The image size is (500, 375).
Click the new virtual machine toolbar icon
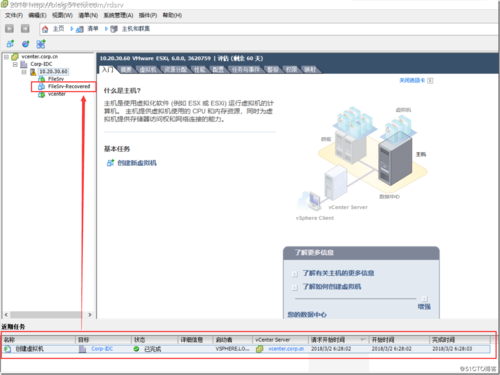[x=10, y=44]
